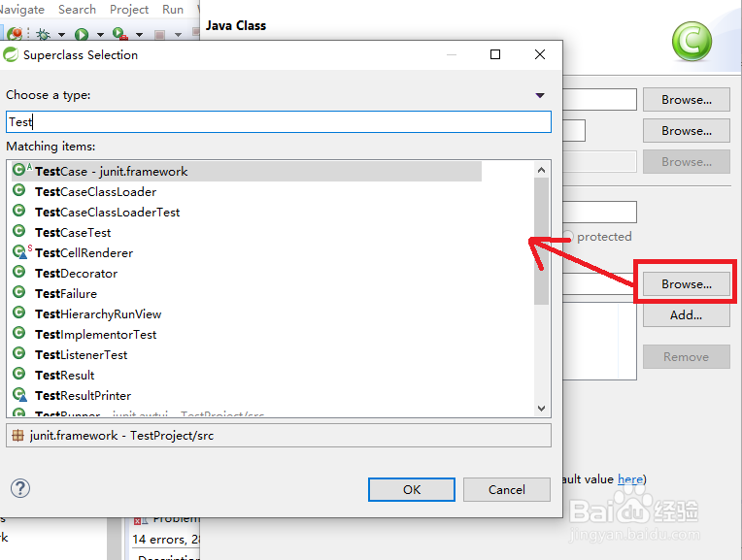
Task: Open the dropdown beside the Run icon
Action: pos(100,35)
